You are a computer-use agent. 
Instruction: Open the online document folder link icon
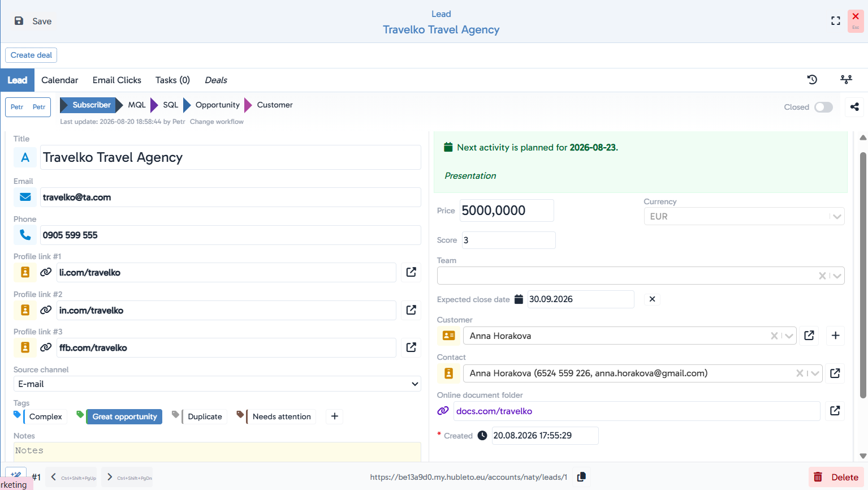click(835, 411)
